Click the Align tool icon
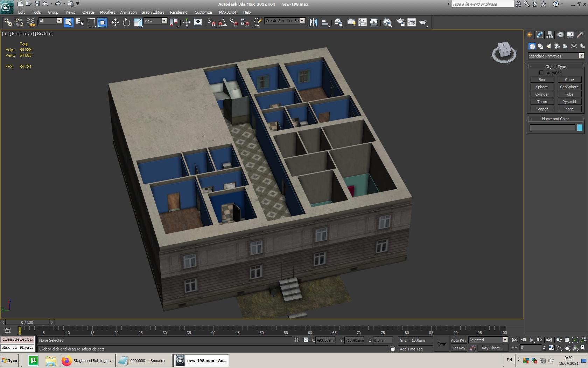 point(325,22)
